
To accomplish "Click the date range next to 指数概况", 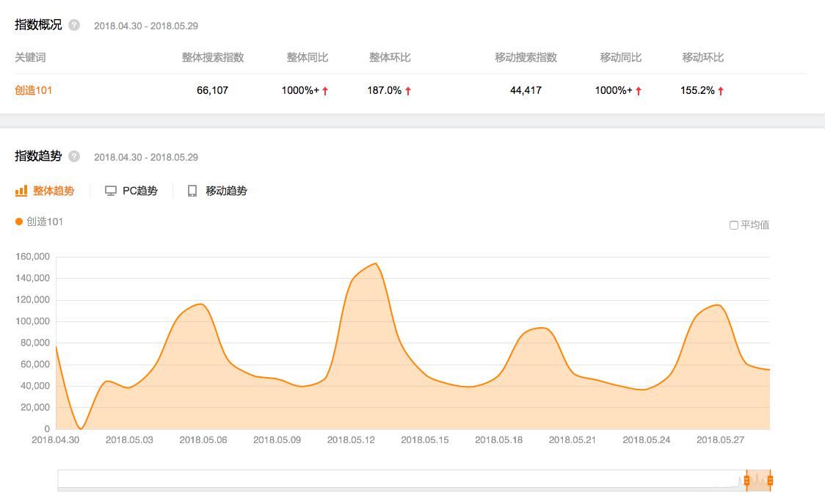I will [146, 26].
